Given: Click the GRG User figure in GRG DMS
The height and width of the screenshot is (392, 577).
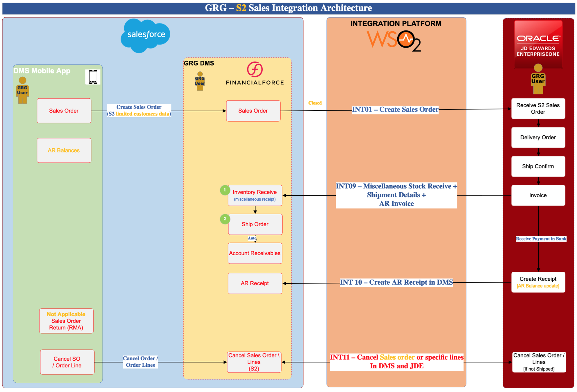Looking at the screenshot, I should coord(200,81).
